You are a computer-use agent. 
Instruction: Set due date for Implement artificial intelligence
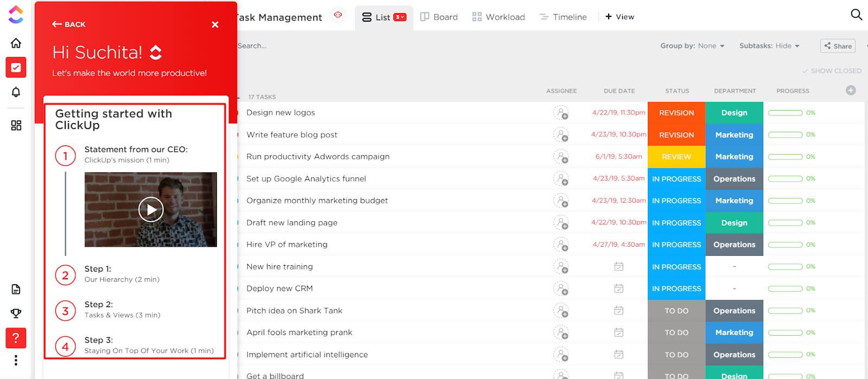click(618, 354)
